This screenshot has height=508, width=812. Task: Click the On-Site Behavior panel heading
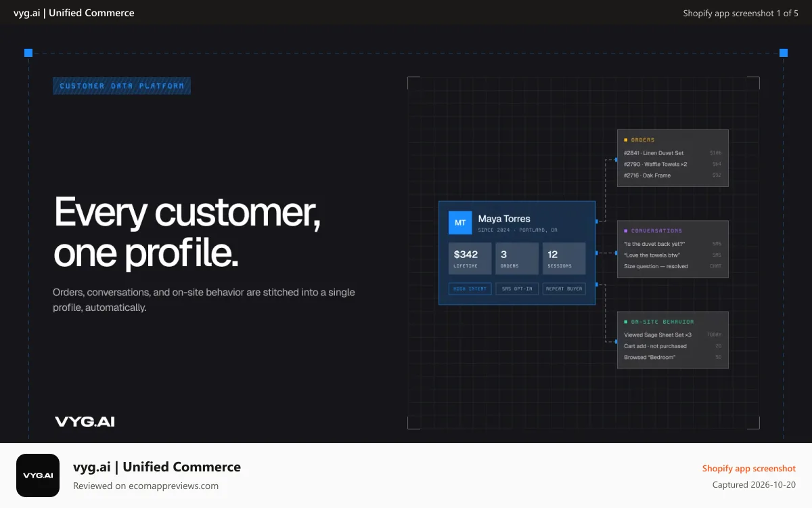(662, 322)
